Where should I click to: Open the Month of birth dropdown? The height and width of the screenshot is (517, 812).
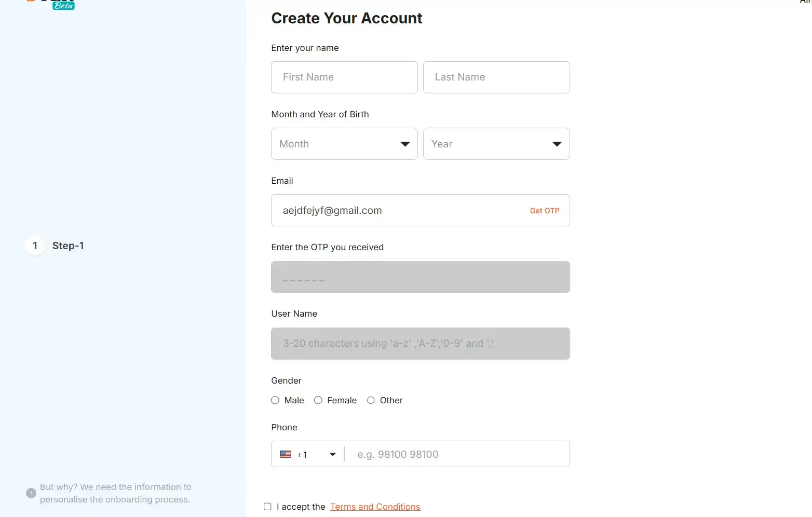pos(344,144)
